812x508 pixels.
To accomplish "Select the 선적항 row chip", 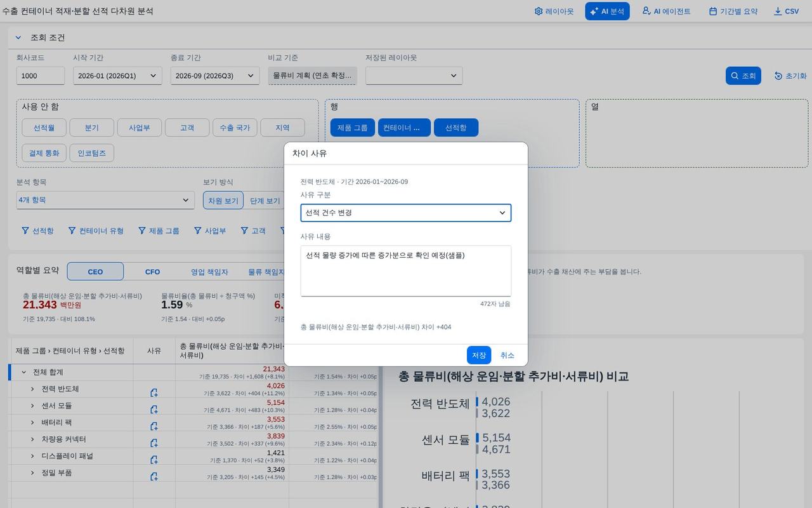I will coord(455,128).
